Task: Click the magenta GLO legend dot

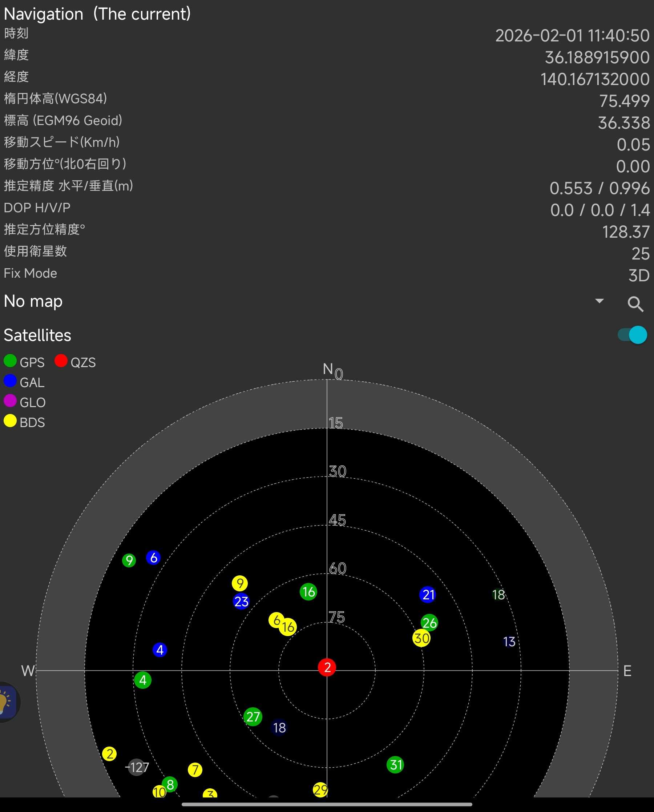Action: point(10,401)
